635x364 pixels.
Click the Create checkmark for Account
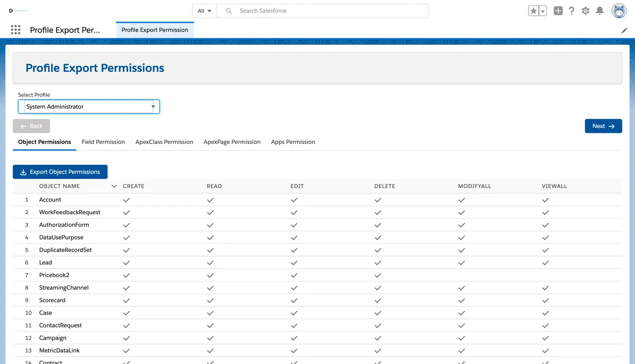(x=126, y=200)
